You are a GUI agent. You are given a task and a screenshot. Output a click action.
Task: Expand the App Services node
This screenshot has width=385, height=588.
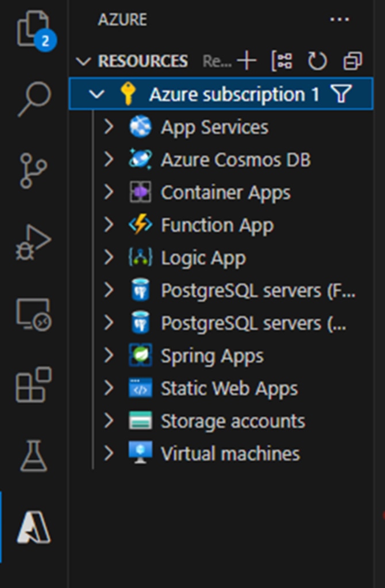pyautogui.click(x=109, y=127)
